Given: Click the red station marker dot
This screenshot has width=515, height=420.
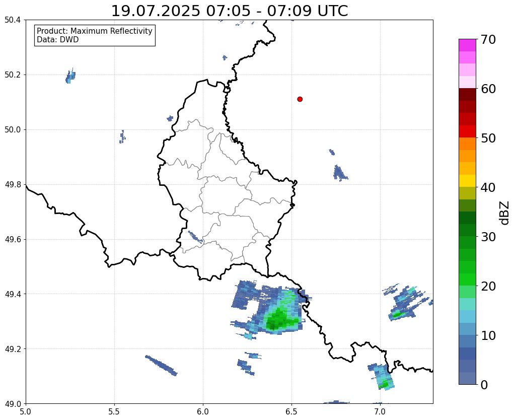Looking at the screenshot, I should coord(300,99).
